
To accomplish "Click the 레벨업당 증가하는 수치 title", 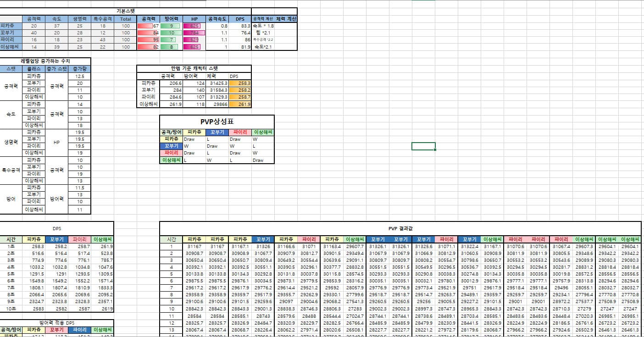I will [x=45, y=61].
